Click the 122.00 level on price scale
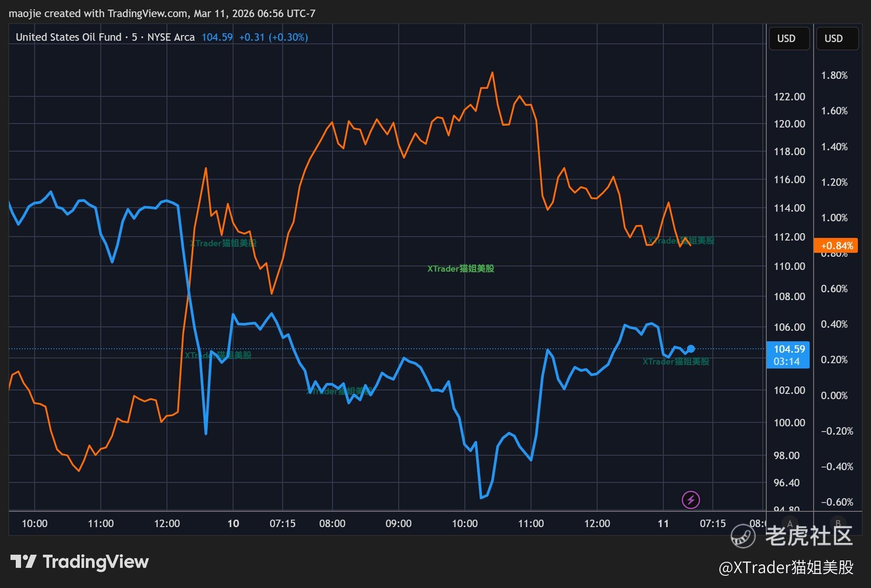 point(789,97)
